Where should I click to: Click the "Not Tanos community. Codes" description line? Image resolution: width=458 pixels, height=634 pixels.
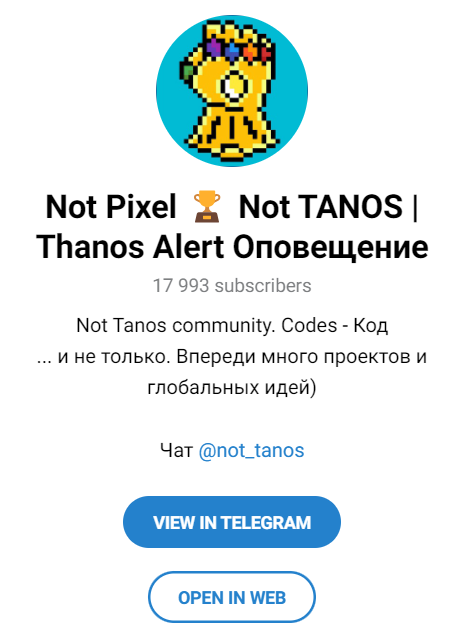tap(232, 325)
